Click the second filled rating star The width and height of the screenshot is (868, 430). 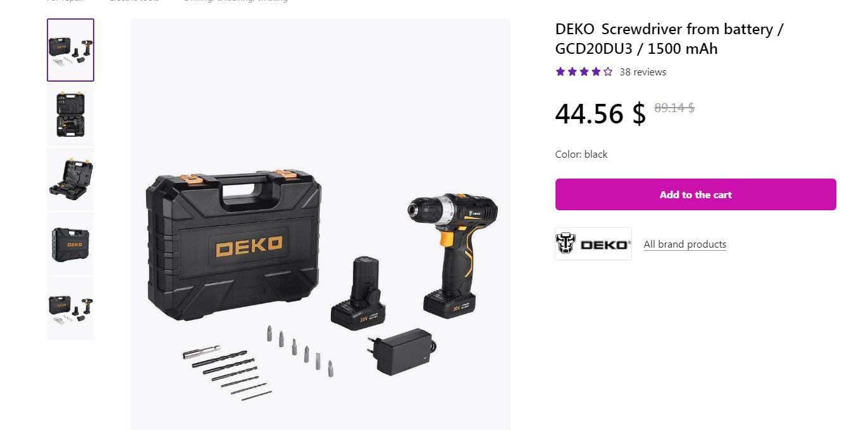pyautogui.click(x=573, y=72)
